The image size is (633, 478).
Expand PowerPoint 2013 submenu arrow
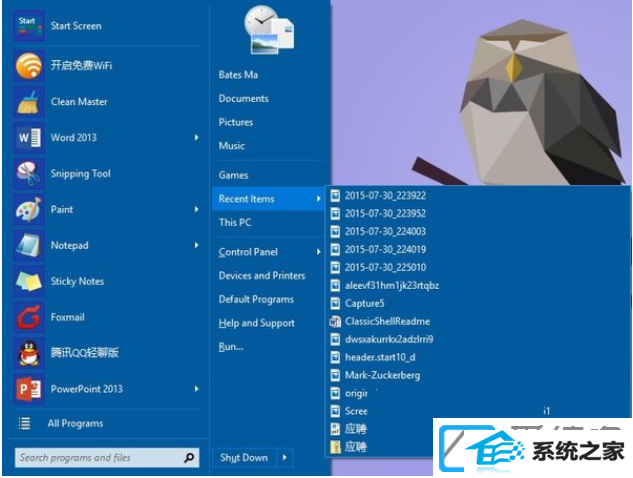pos(197,389)
